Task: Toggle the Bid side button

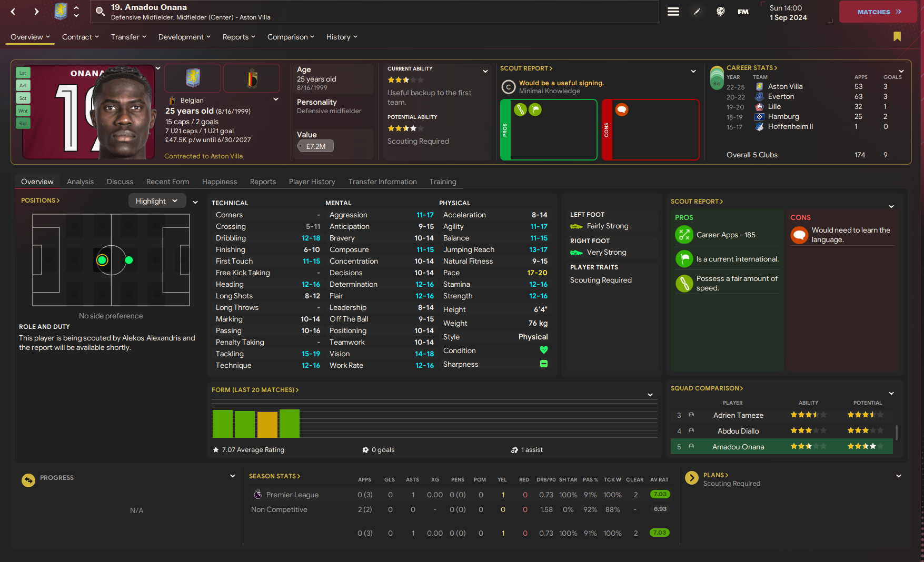Action: (23, 124)
